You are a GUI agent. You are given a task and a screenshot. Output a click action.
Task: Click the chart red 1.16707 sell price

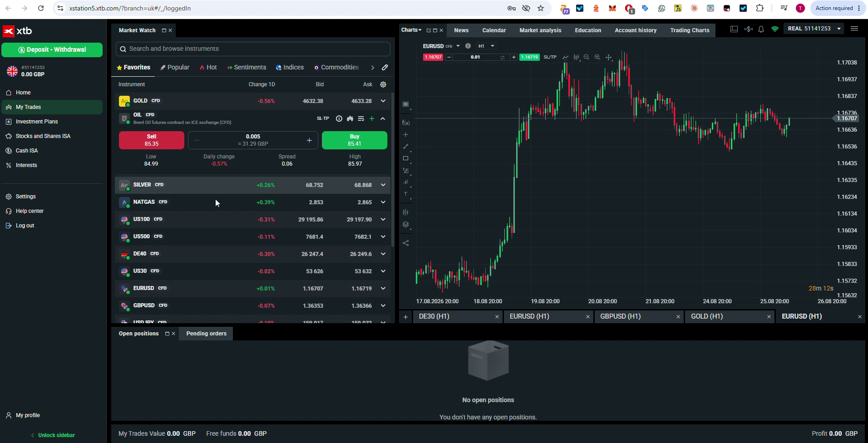pyautogui.click(x=433, y=57)
